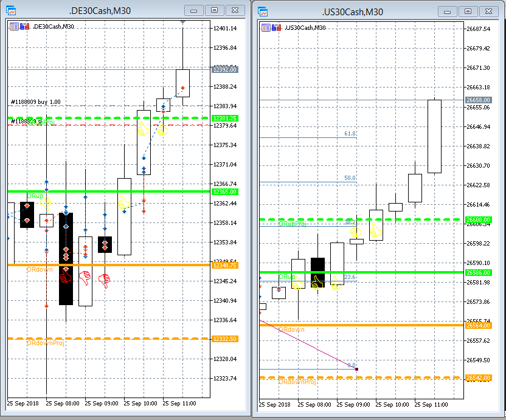506x420 pixels.
Task: Click the 0.0 Fibonacci level label
Action: [x=352, y=365]
